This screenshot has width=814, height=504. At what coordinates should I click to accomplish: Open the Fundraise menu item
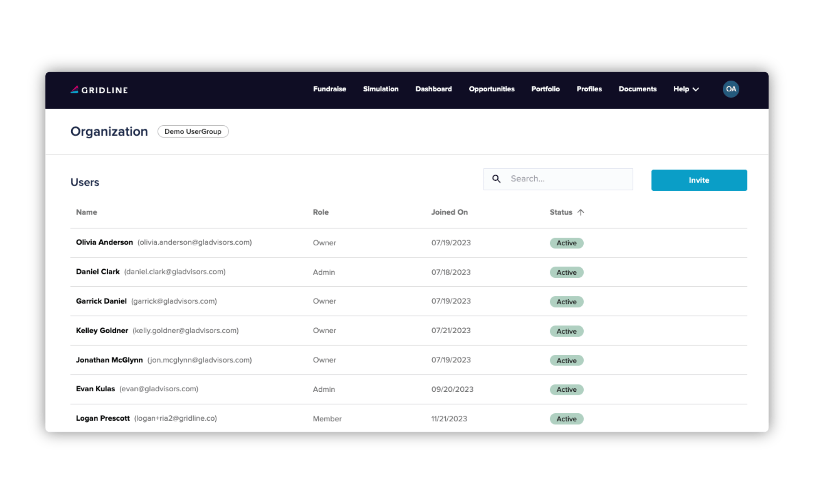[x=330, y=89]
